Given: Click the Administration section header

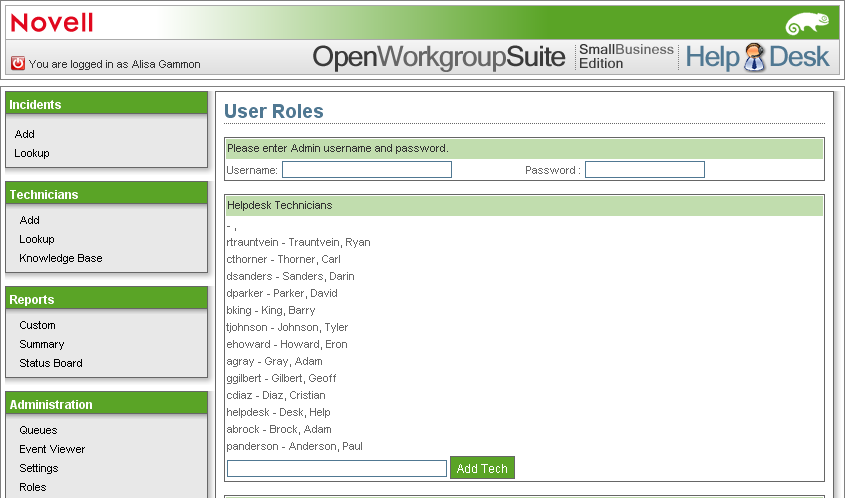Looking at the screenshot, I should [106, 404].
